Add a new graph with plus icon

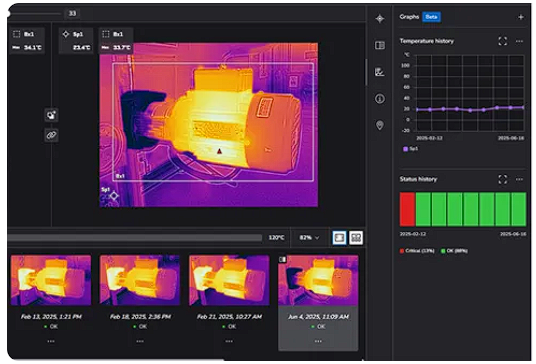coord(521,17)
